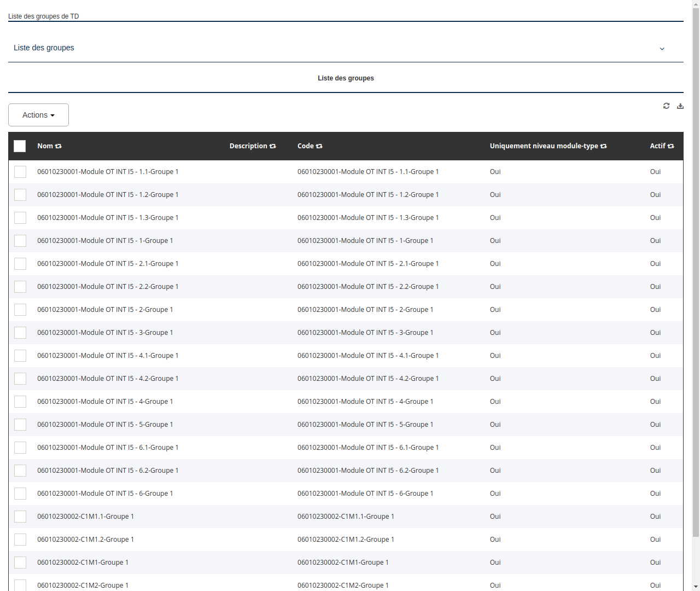Click the sort icon beside Actif
The image size is (700, 591).
pos(672,146)
